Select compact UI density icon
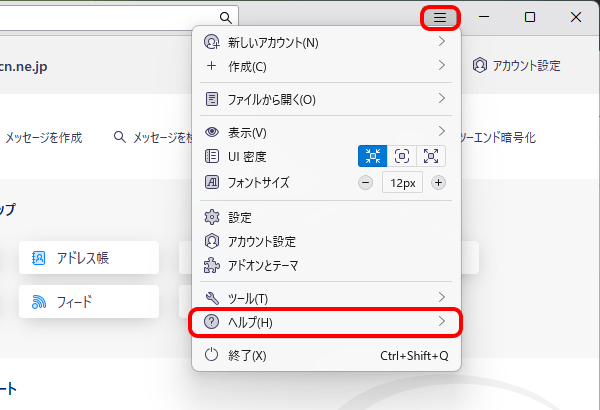The image size is (600, 410). click(372, 156)
